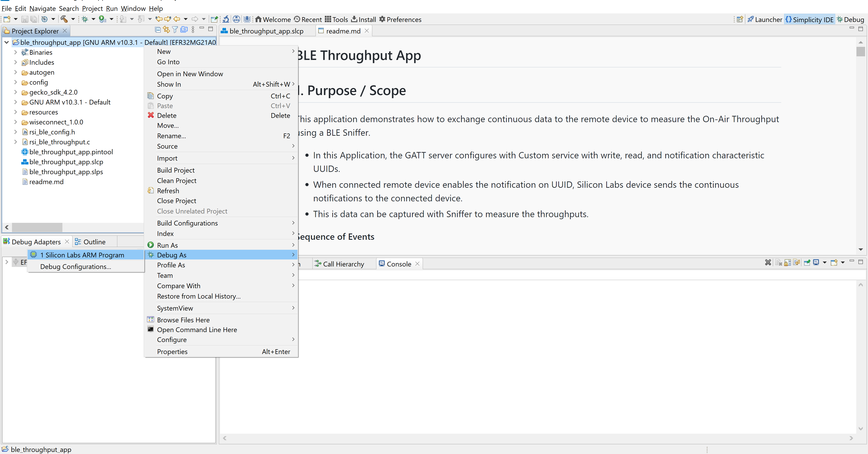Open the Tools toolbar button
Viewport: 868px width, 454px height.
click(x=336, y=19)
